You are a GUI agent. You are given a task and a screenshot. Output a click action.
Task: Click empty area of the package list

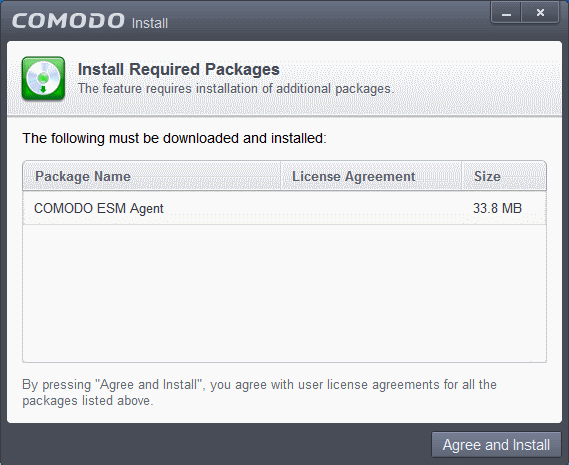(284, 293)
